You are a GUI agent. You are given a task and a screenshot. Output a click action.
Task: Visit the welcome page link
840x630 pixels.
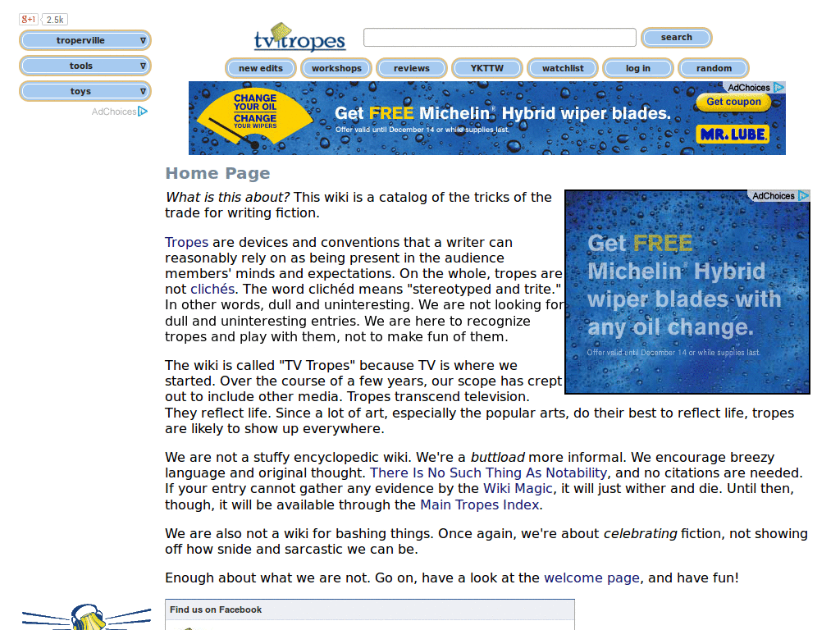591,578
